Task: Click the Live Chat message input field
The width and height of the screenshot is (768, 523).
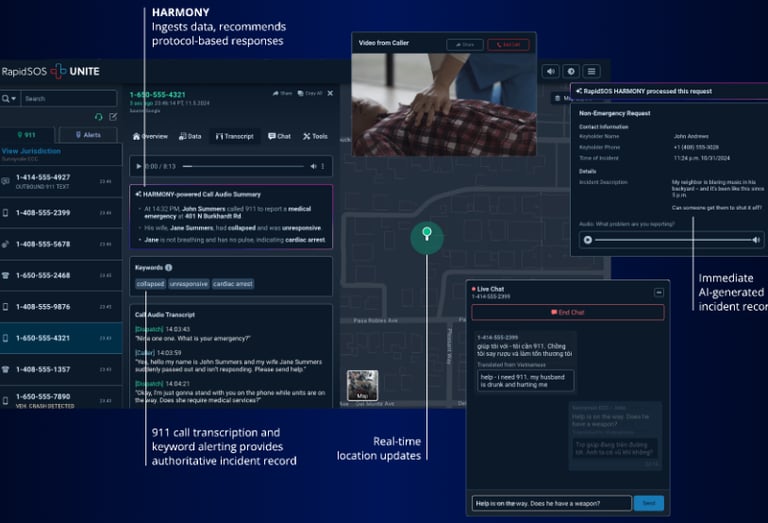Action: (552, 503)
